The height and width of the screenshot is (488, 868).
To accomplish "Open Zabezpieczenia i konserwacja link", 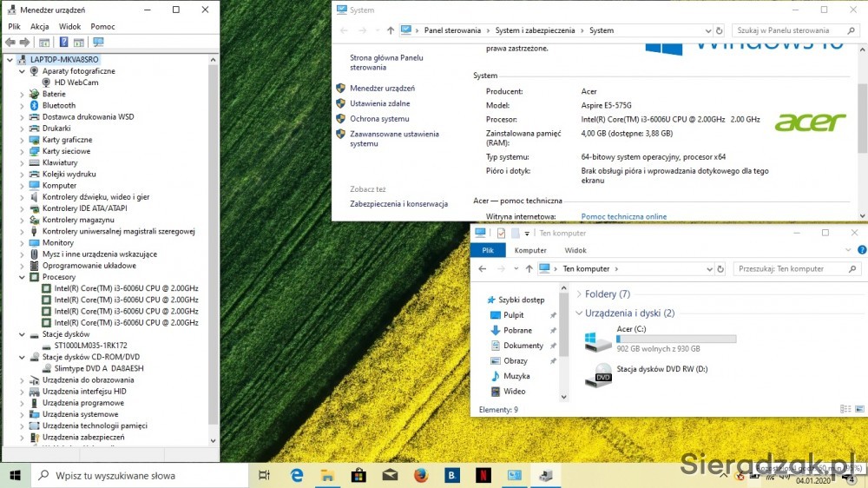I will 398,204.
